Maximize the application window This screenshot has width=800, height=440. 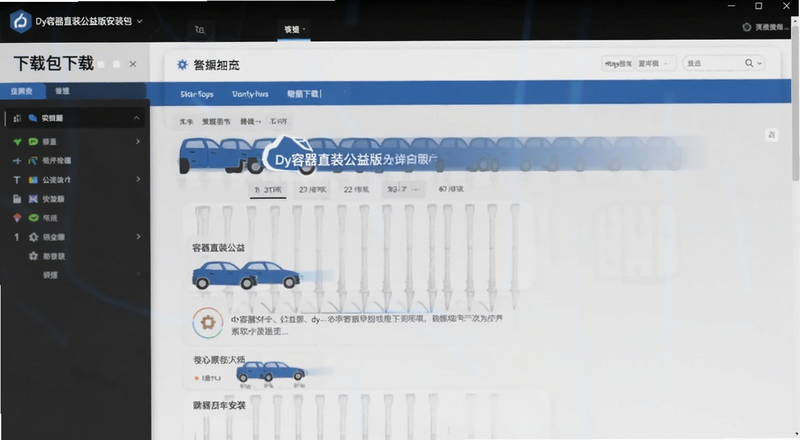coord(759,6)
